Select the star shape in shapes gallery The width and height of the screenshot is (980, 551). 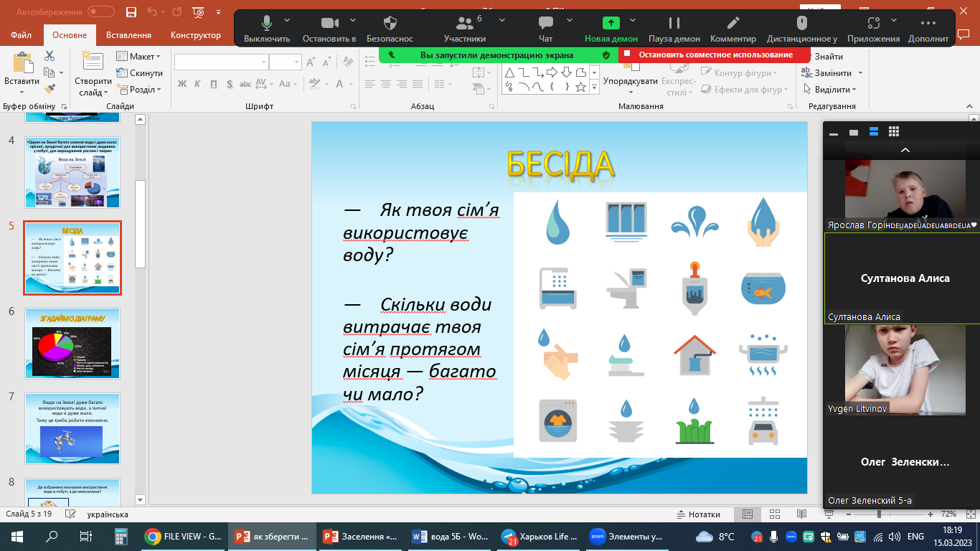tap(580, 87)
